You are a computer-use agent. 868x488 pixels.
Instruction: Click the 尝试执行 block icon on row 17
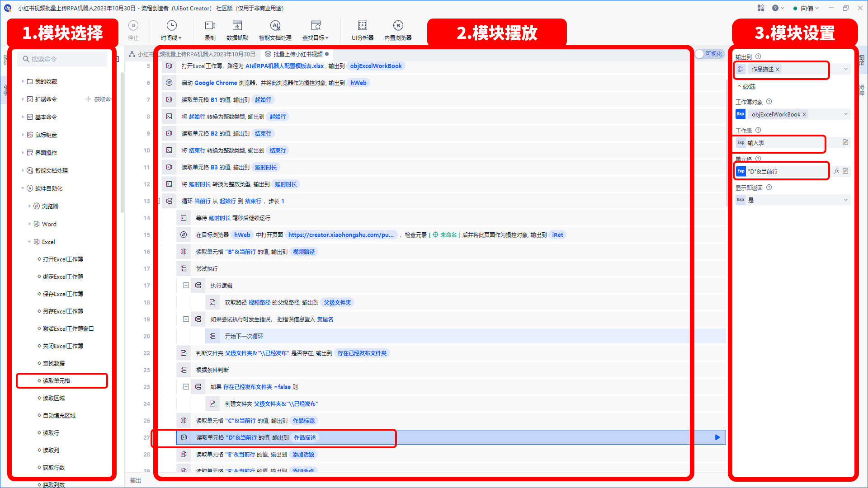[x=184, y=268]
